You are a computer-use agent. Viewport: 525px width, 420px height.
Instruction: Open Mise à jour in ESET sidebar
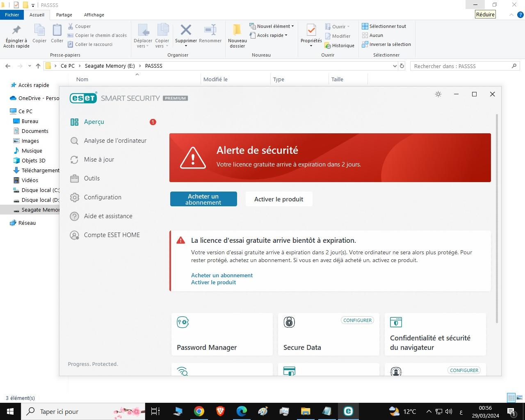(x=99, y=160)
